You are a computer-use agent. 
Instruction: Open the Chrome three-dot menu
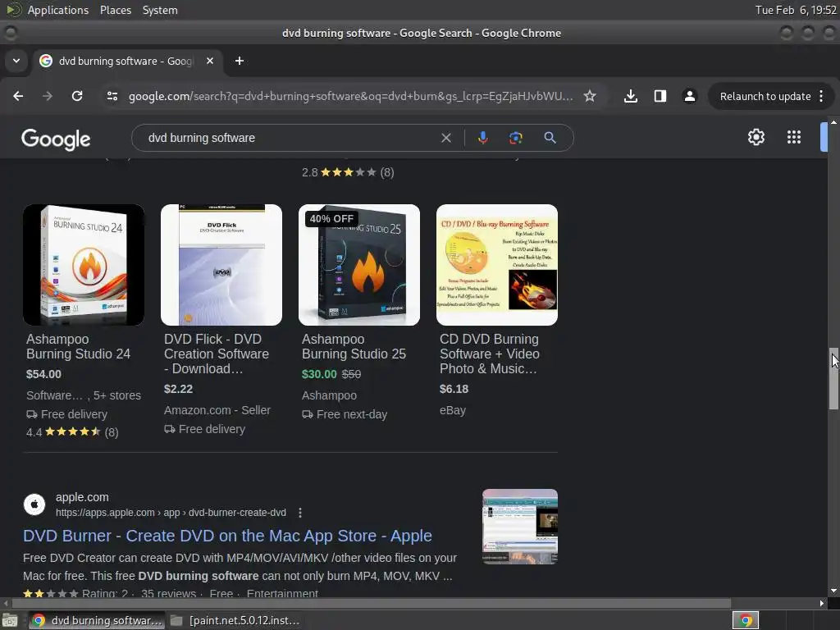click(821, 96)
